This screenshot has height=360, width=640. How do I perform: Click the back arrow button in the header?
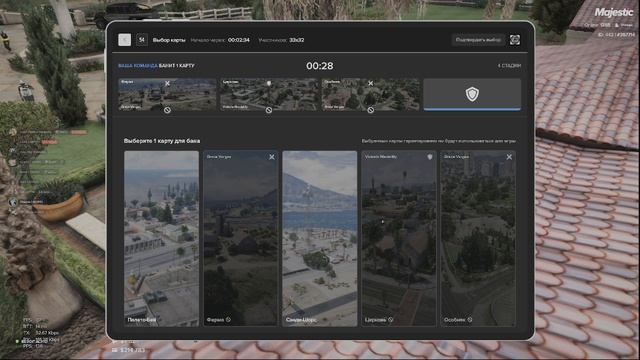124,40
